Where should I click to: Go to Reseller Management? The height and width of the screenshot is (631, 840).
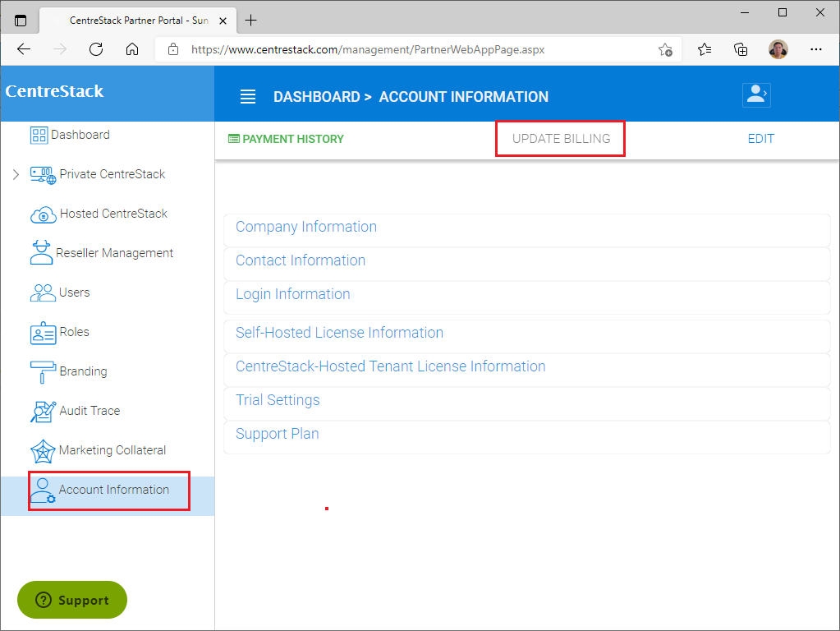pos(115,253)
